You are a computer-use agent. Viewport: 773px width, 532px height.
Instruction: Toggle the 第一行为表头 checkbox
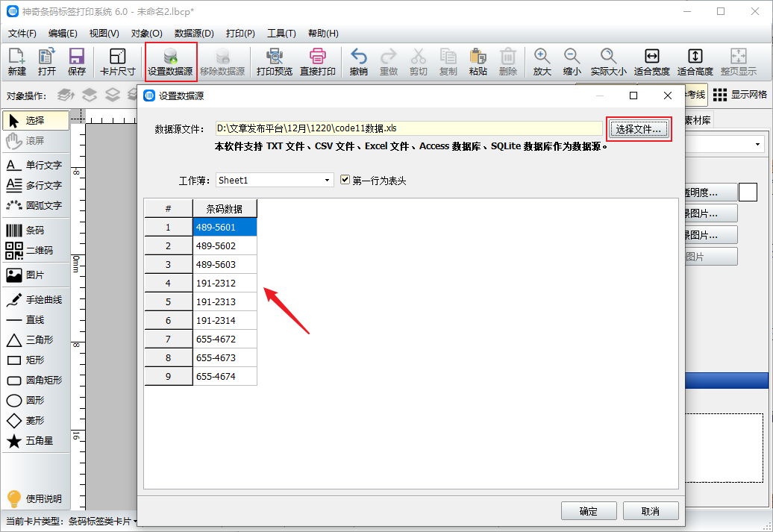[x=345, y=180]
